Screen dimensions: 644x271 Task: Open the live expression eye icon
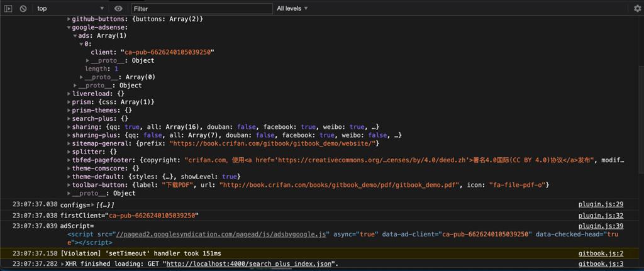coord(119,8)
